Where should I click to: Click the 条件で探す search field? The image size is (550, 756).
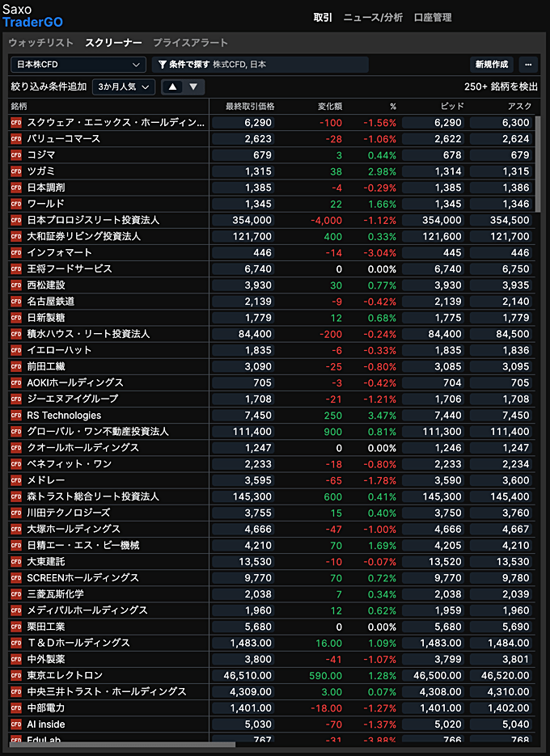tap(260, 65)
